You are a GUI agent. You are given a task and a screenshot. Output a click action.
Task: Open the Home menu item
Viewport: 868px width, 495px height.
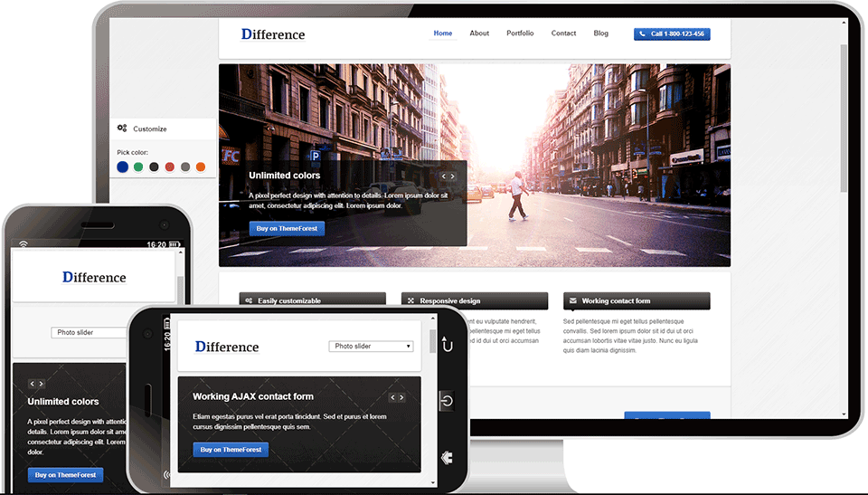tap(443, 33)
